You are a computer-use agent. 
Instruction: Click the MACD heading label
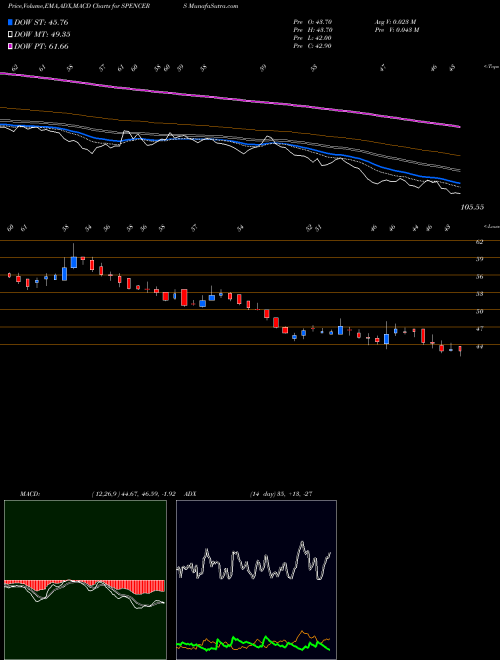click(x=30, y=494)
